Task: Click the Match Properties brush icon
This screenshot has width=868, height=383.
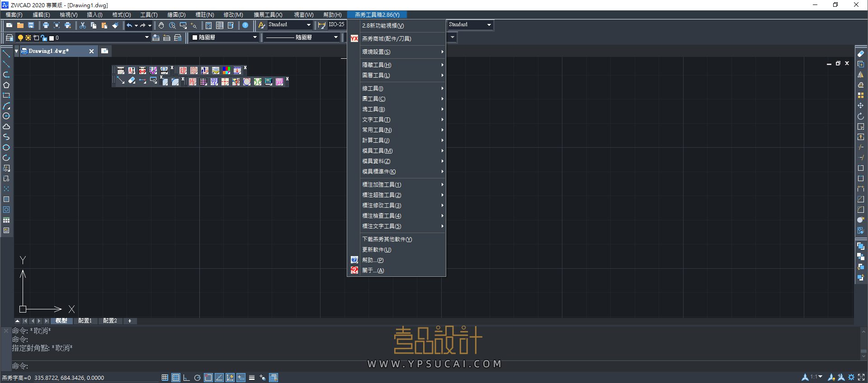Action: [x=115, y=25]
